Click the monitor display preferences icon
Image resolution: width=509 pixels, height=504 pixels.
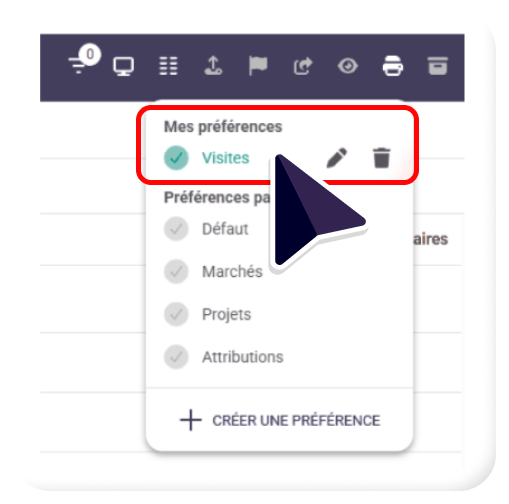tap(123, 66)
